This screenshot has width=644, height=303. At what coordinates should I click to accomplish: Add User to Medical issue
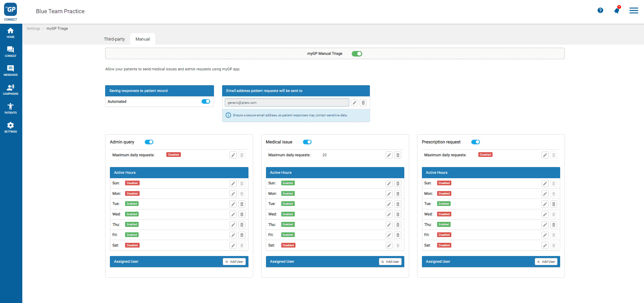coord(390,262)
